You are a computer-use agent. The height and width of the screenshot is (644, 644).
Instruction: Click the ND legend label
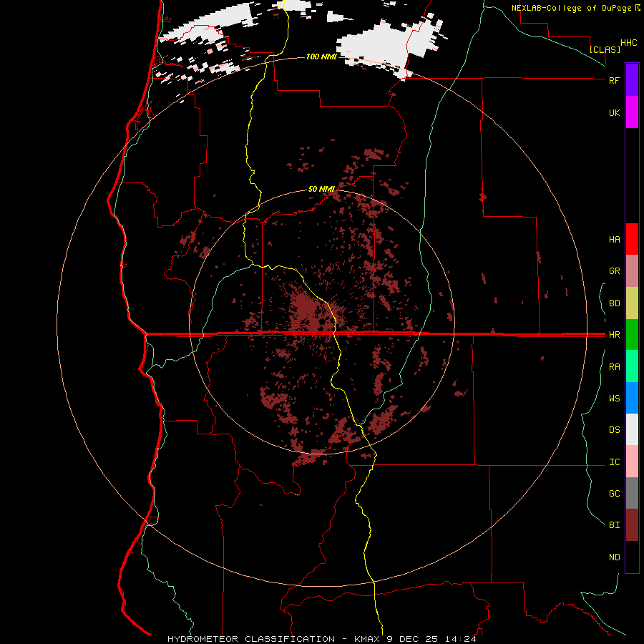pos(614,557)
